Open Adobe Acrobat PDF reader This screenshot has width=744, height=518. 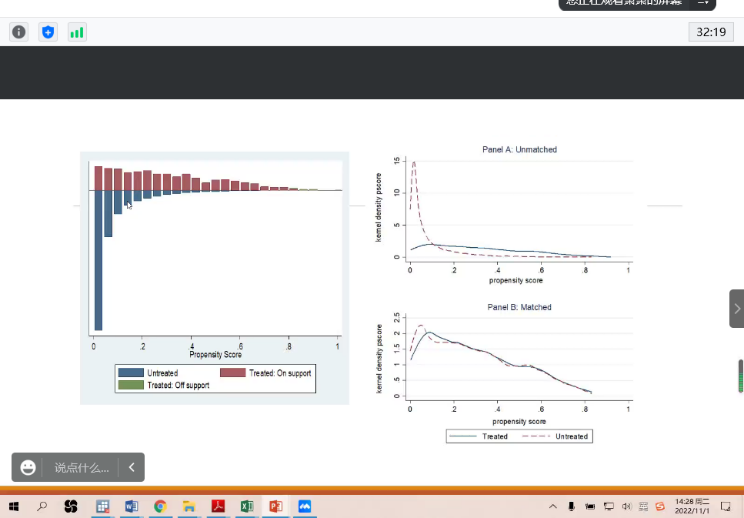pyautogui.click(x=218, y=506)
